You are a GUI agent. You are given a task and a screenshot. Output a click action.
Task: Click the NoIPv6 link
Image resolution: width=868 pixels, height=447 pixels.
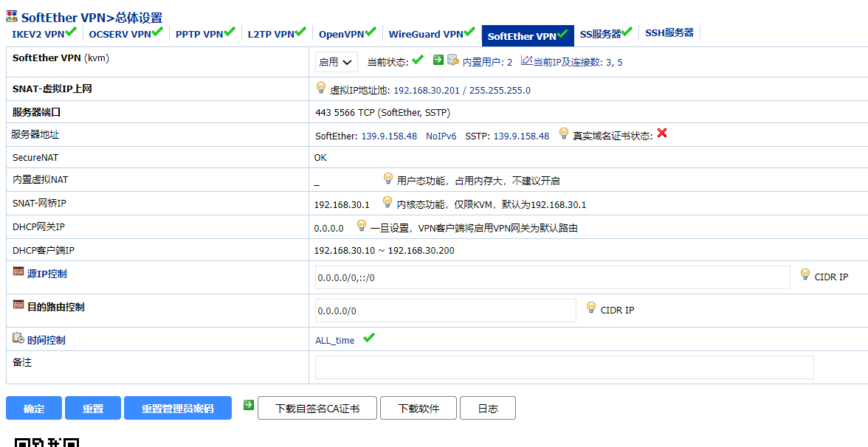(441, 136)
